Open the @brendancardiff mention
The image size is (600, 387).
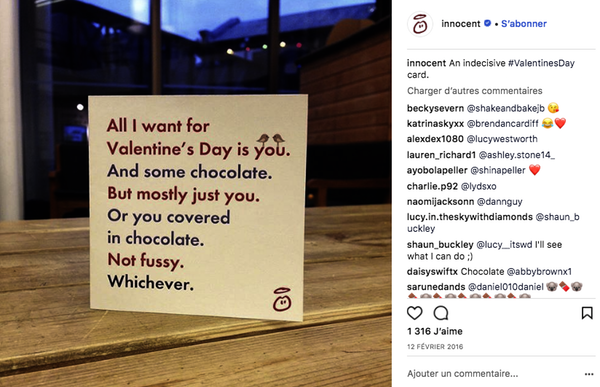(502, 124)
